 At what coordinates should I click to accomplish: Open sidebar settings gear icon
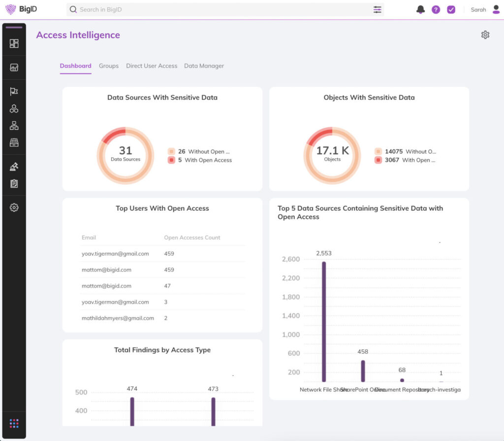coord(14,207)
